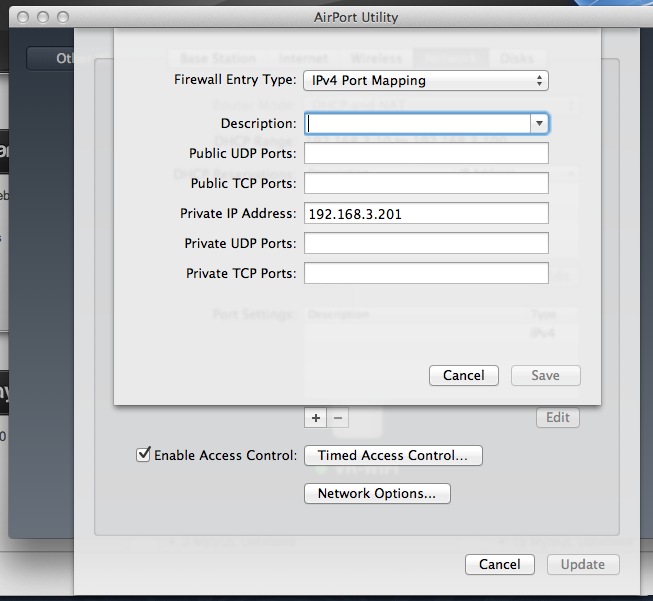
Task: Open the Firewall Entry Type dropdown
Action: click(426, 80)
